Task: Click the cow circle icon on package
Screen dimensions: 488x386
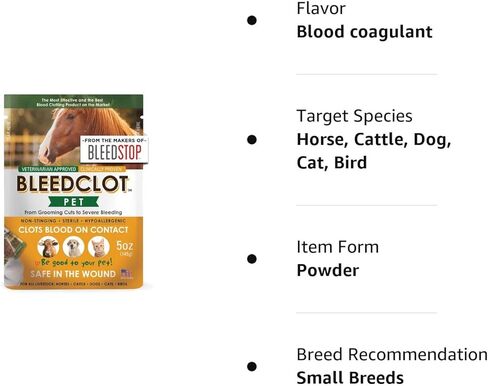Action: pyautogui.click(x=48, y=247)
